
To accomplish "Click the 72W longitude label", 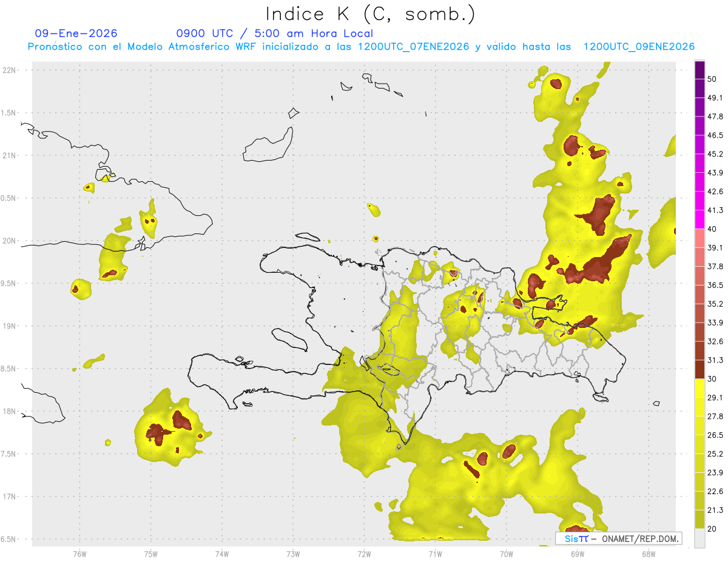I will click(364, 554).
